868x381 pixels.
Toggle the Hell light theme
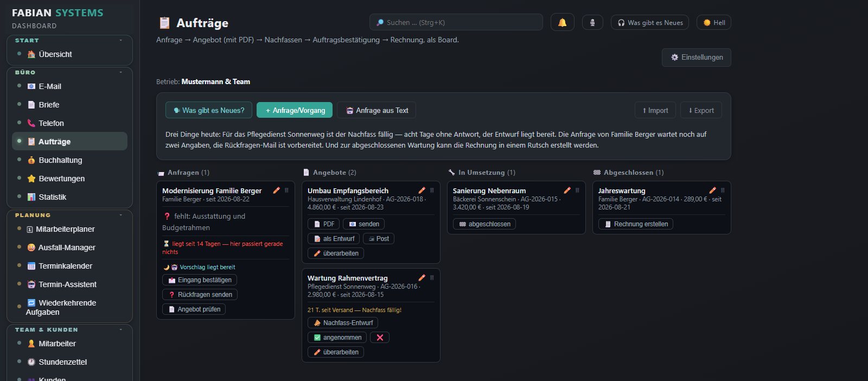[714, 22]
